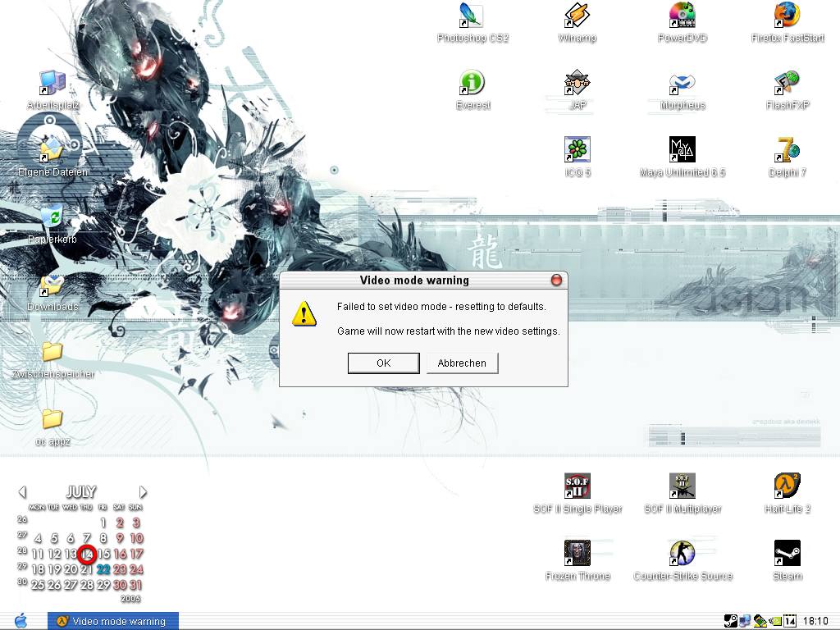
Task: Select the Everest desktop icon
Action: pos(472,83)
